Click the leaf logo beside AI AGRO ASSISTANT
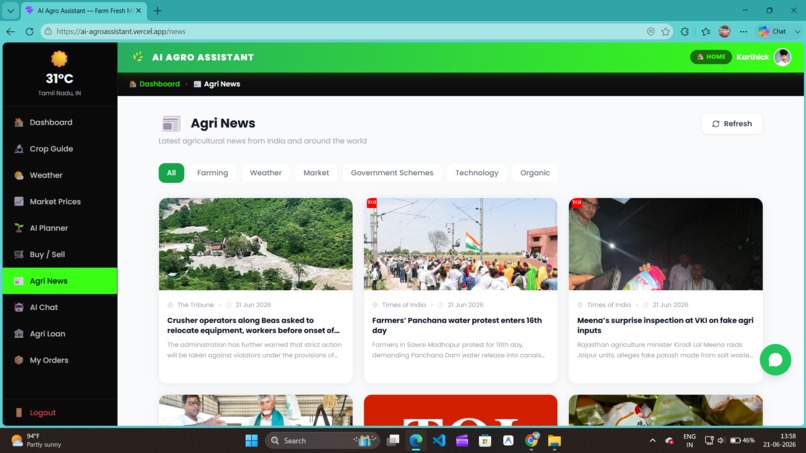 tap(138, 57)
